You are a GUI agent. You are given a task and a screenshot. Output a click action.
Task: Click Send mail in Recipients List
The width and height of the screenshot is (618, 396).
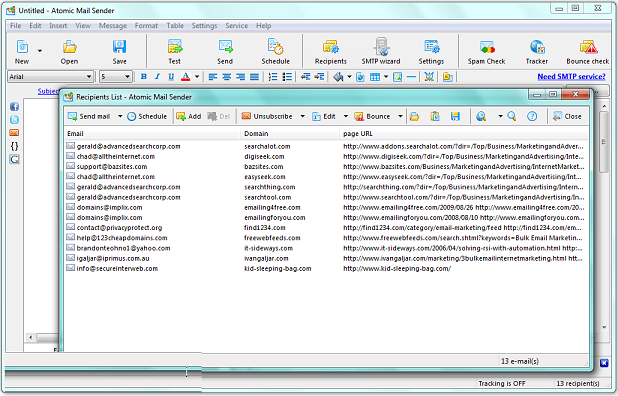click(x=89, y=116)
